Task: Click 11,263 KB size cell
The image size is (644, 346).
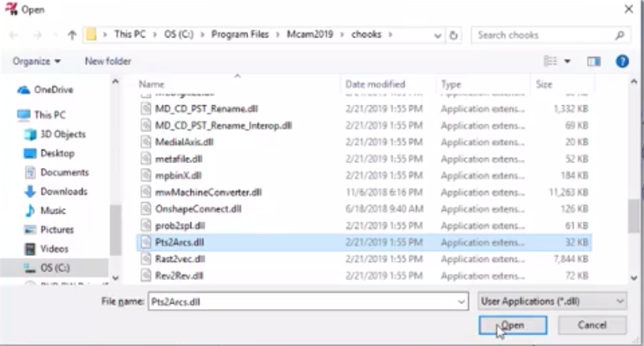Action: (x=569, y=192)
